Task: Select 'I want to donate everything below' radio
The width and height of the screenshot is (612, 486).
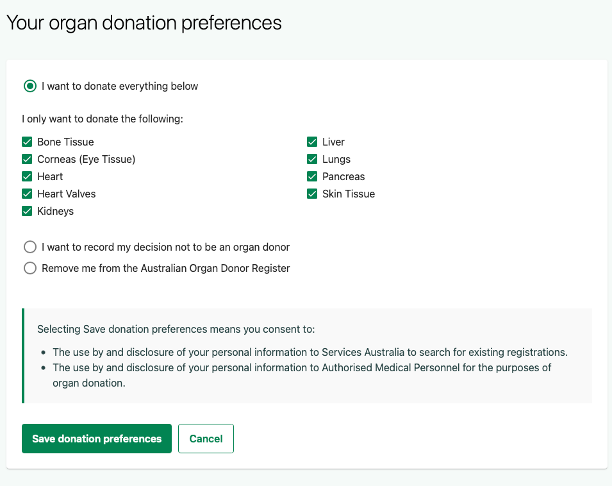Action: point(30,86)
